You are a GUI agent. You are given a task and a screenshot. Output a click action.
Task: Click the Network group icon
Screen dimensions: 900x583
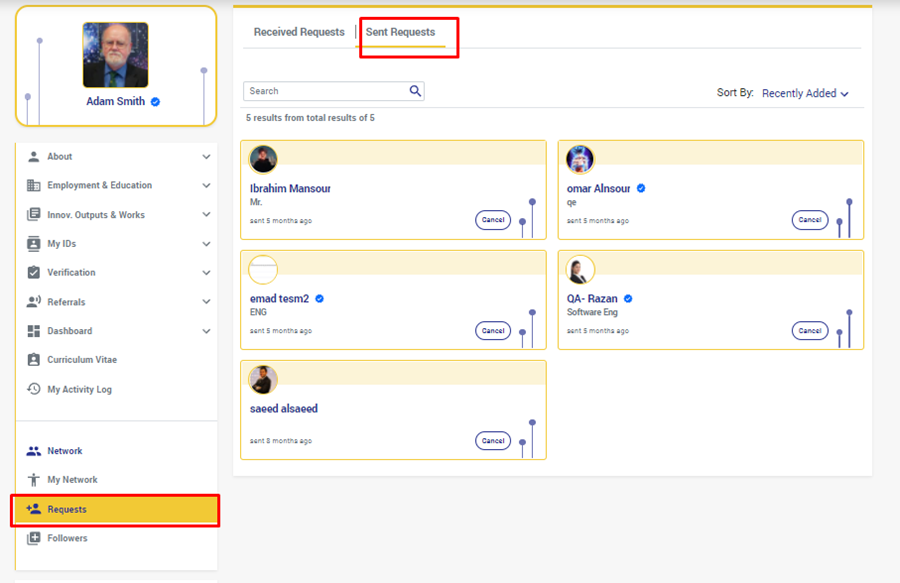tap(34, 451)
